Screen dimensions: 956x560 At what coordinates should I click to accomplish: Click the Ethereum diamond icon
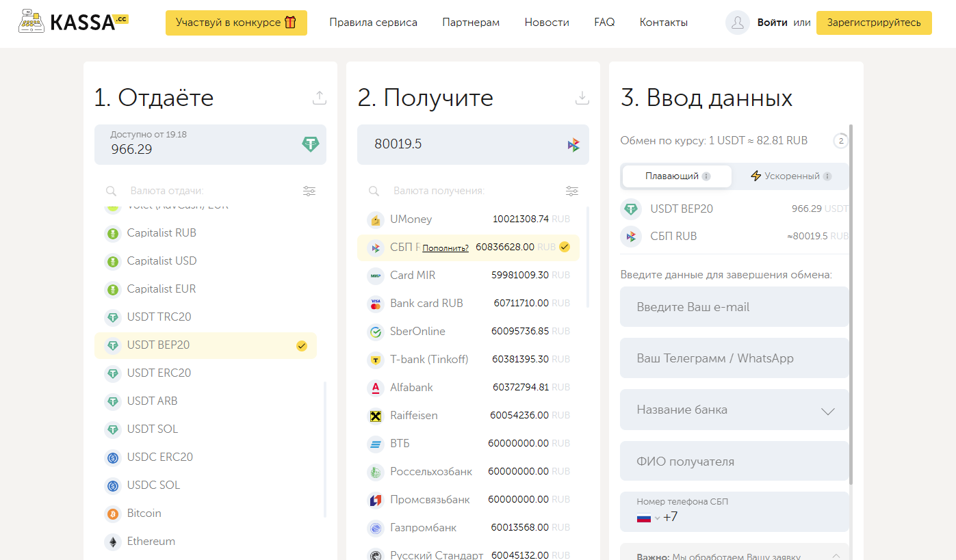point(112,542)
